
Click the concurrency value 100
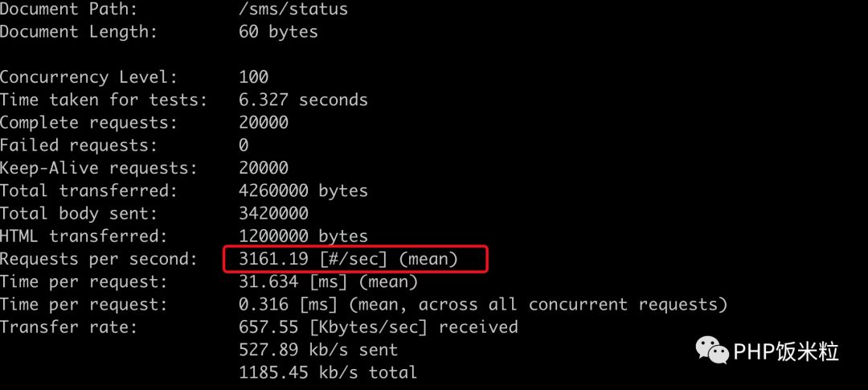(253, 77)
